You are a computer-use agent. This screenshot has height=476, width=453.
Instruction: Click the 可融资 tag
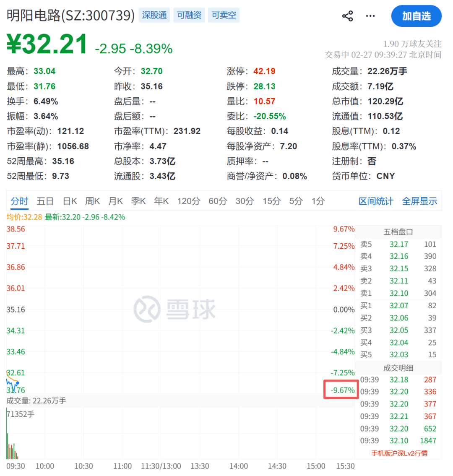(189, 16)
